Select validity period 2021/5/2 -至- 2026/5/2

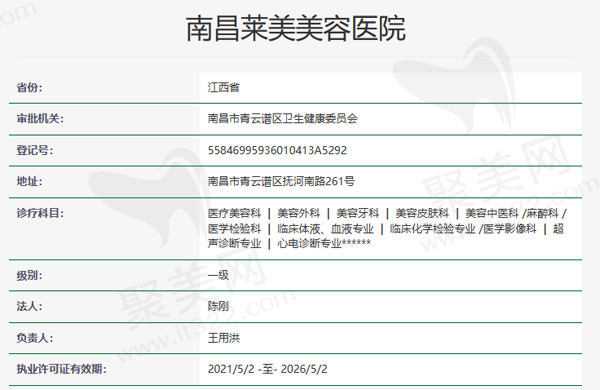point(267,369)
